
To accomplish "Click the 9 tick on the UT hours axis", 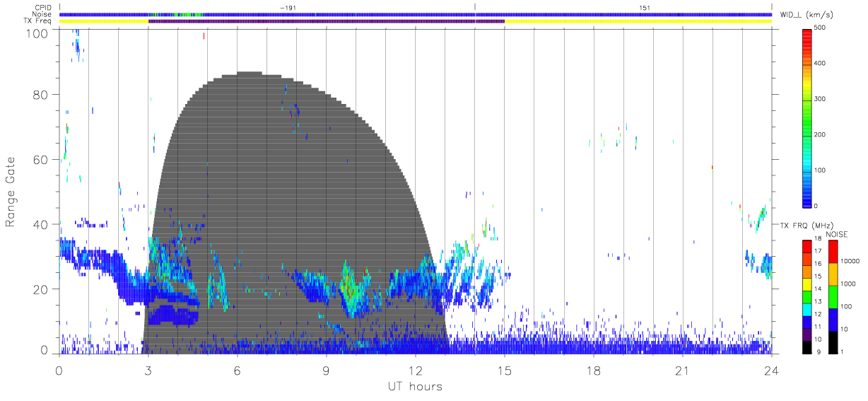I will click(x=326, y=370).
